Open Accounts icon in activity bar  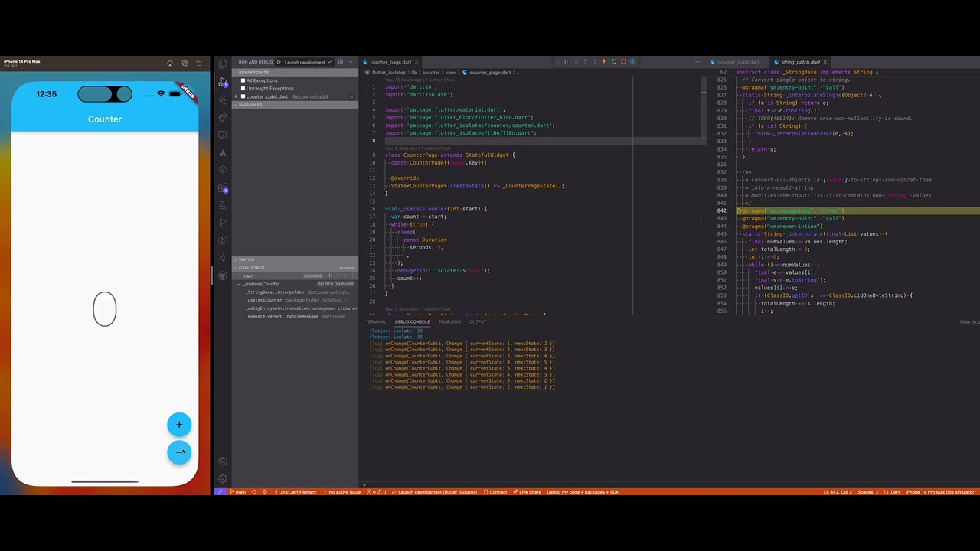[x=222, y=461]
